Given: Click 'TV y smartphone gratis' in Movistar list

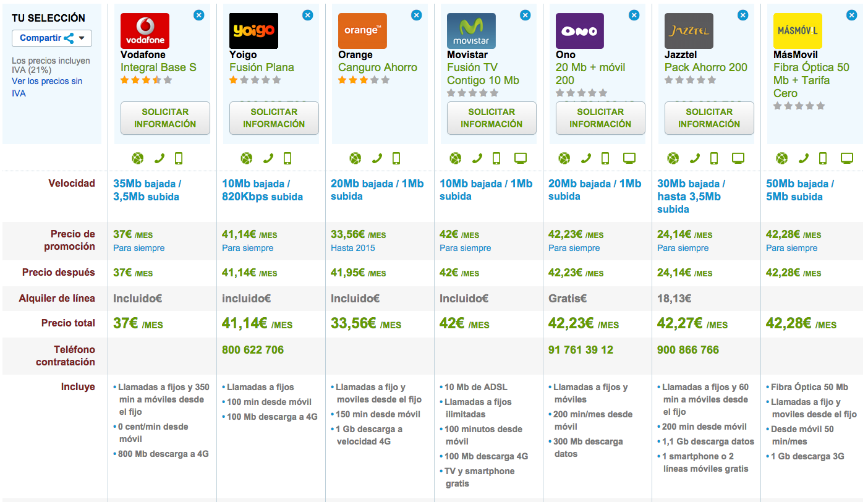Looking at the screenshot, I should coord(480,477).
